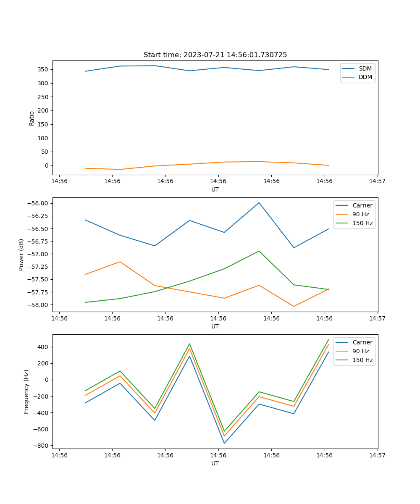Select 90 Hz legend entry in power plot

[360, 214]
